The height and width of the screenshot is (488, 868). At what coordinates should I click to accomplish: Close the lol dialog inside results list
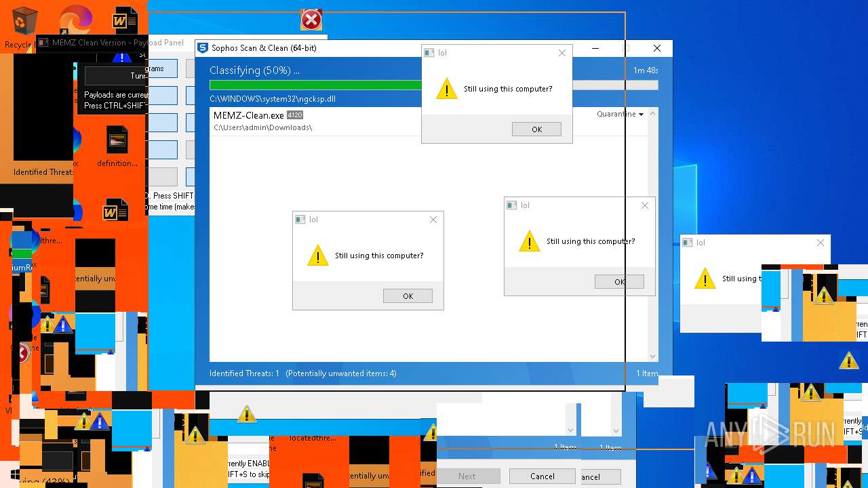point(433,220)
